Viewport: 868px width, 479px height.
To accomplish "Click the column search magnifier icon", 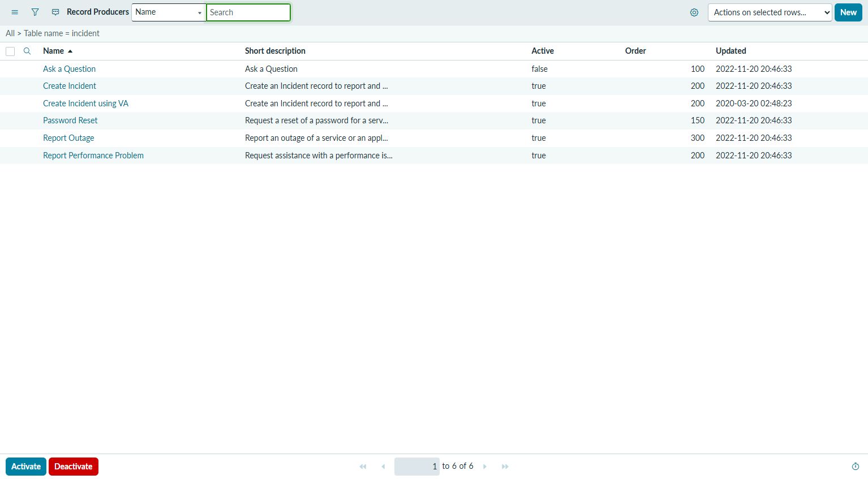I will coord(27,51).
